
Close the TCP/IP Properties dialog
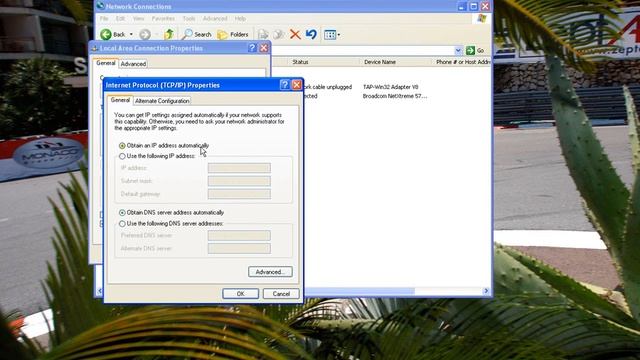(297, 85)
